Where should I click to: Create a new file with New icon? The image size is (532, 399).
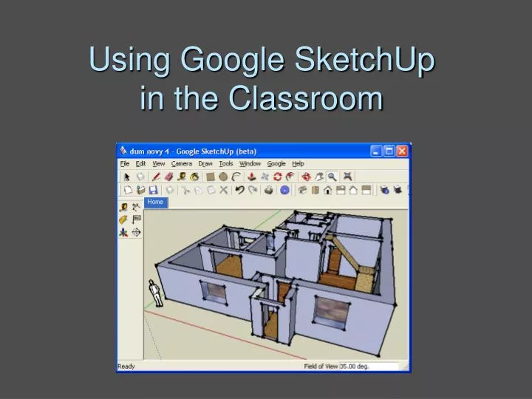pyautogui.click(x=128, y=190)
